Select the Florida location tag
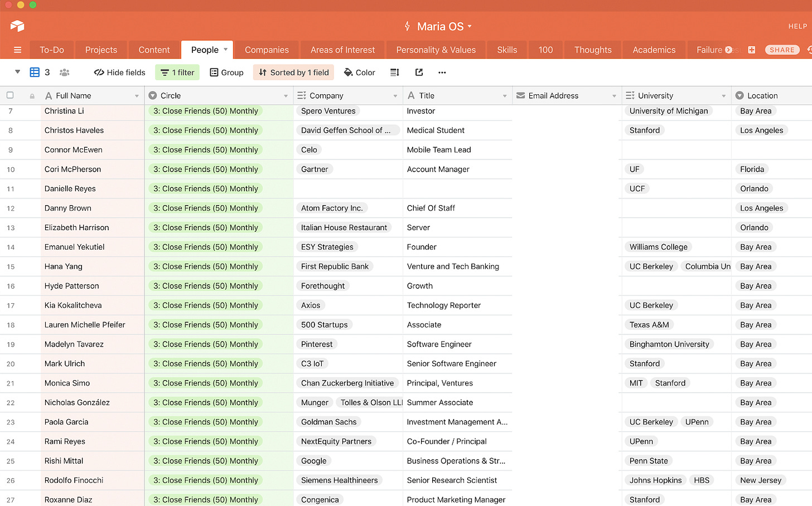812x506 pixels. [752, 169]
